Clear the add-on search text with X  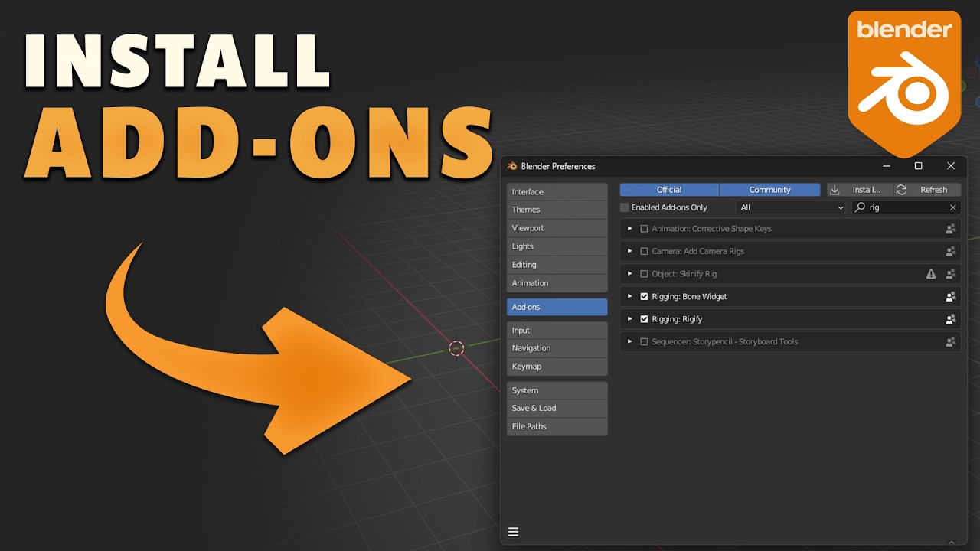953,207
